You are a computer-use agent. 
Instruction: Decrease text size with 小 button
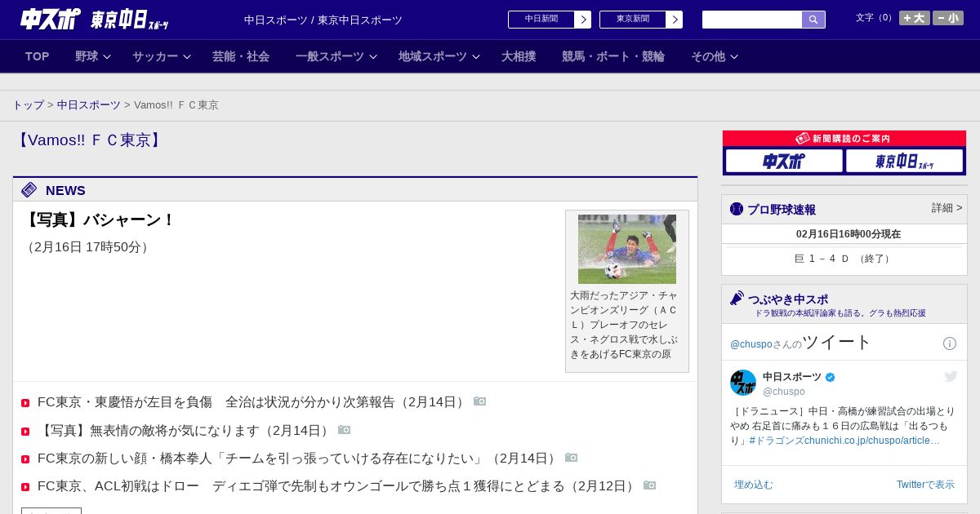coord(947,18)
